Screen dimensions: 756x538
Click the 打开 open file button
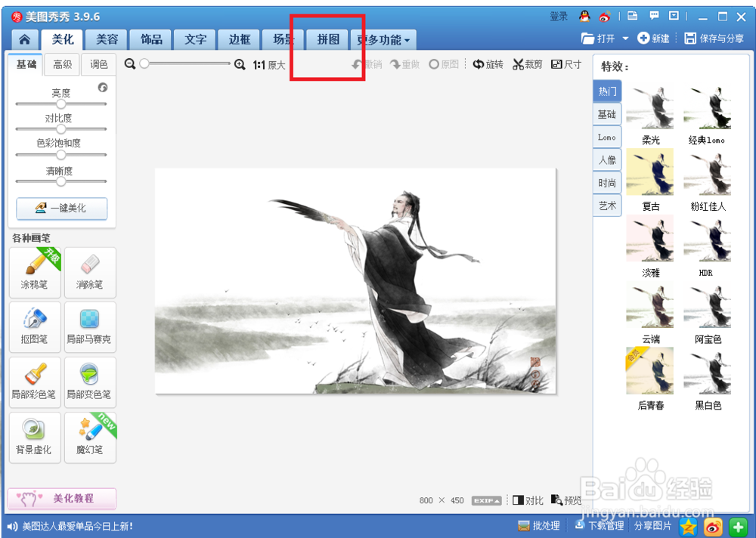coord(598,39)
